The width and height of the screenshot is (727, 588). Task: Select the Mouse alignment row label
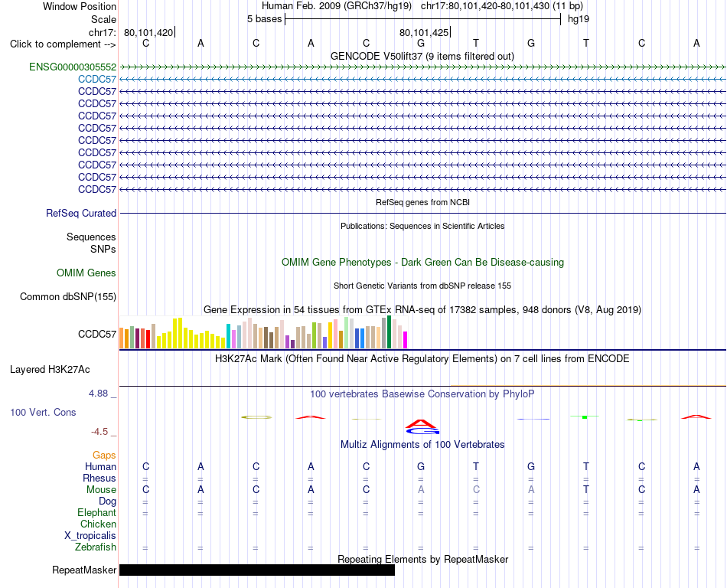click(102, 490)
